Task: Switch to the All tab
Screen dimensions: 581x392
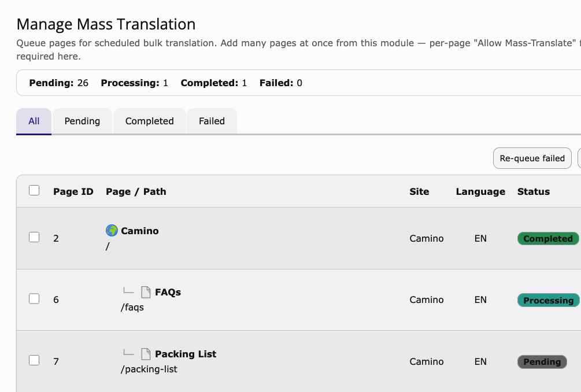Action: [x=34, y=121]
